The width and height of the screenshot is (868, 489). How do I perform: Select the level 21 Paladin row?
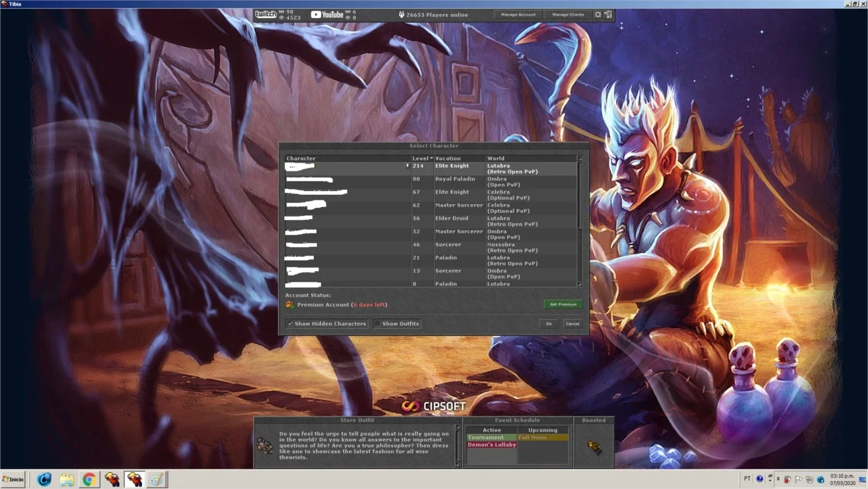431,260
